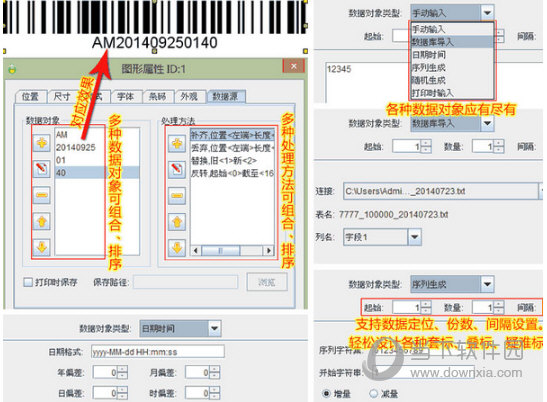This screenshot has height=402, width=547.
Task: Switch to the 尺寸 tab
Action: [x=62, y=96]
